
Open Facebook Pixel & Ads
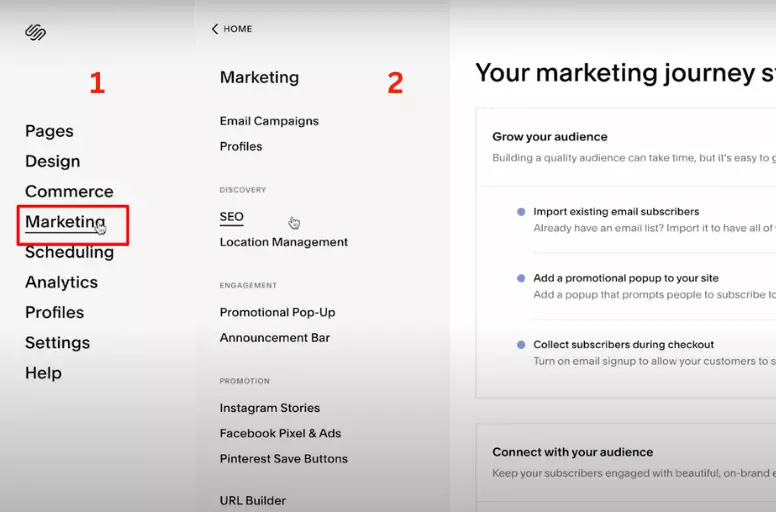(x=280, y=433)
